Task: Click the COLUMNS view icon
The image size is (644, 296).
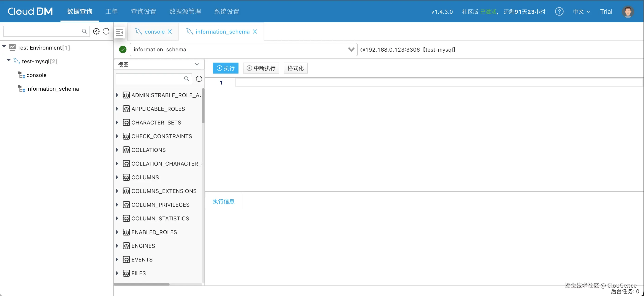Action: click(126, 177)
